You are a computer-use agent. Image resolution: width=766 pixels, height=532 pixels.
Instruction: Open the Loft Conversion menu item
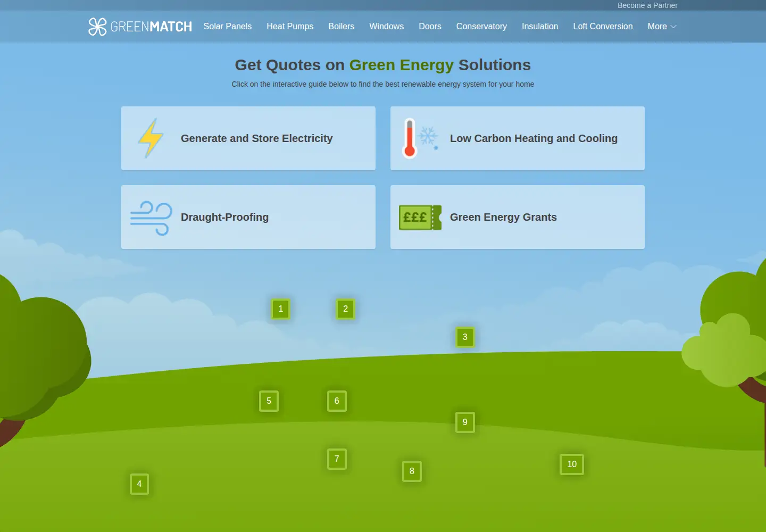click(603, 27)
